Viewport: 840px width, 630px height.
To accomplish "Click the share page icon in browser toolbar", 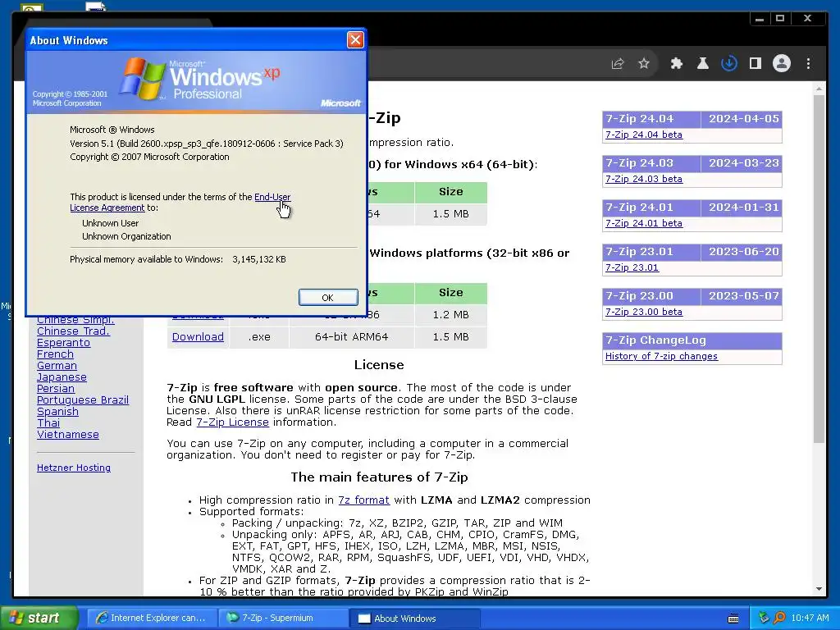I will [618, 64].
